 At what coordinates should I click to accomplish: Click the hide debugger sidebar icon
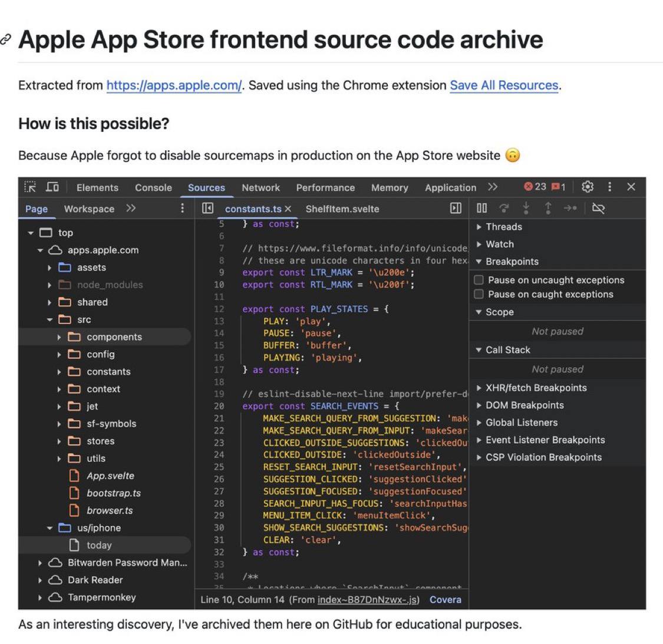pyautogui.click(x=456, y=208)
